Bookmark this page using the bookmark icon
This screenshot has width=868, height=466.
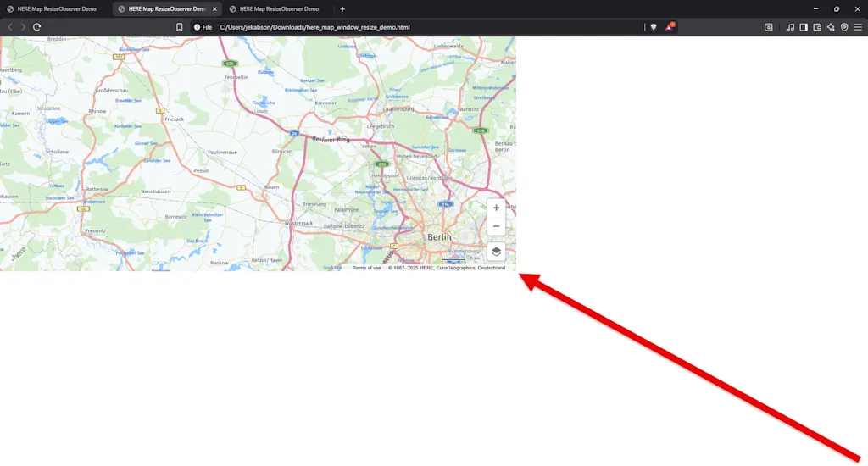(180, 27)
